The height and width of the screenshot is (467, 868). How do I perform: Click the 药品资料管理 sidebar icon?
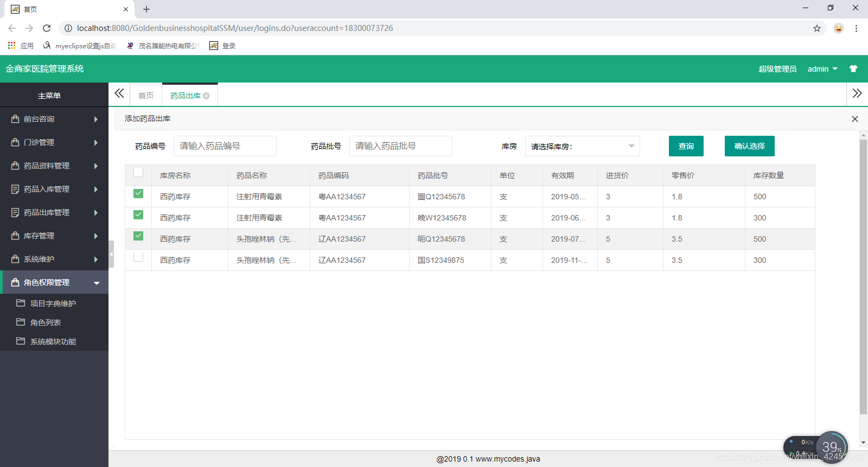click(x=15, y=165)
